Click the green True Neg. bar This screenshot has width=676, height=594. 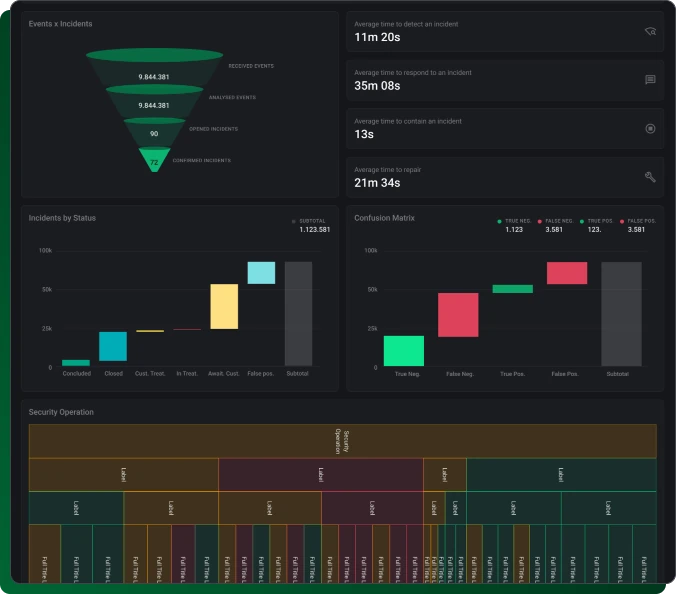[404, 351]
